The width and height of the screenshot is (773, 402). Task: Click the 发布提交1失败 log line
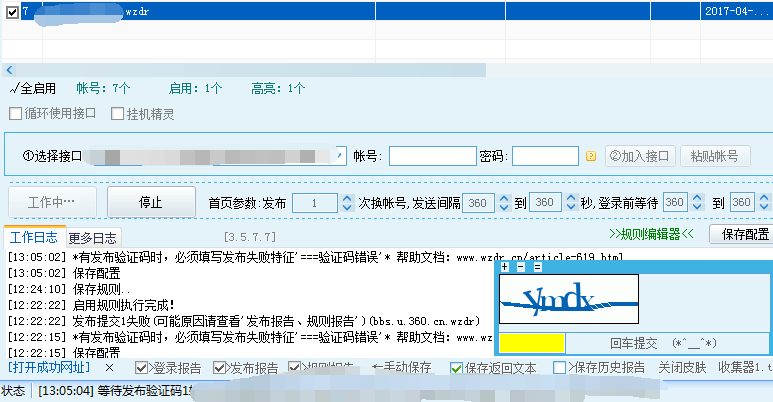point(244,321)
